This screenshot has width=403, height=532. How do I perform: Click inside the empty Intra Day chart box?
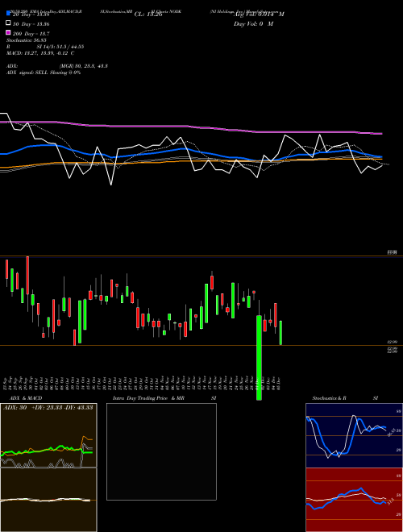click(161, 451)
